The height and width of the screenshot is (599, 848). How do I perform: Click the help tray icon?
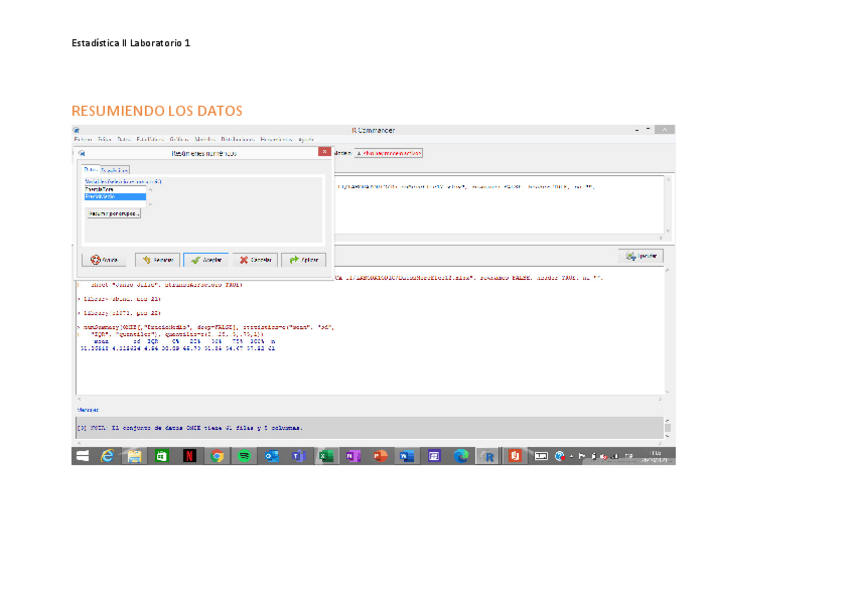point(560,456)
